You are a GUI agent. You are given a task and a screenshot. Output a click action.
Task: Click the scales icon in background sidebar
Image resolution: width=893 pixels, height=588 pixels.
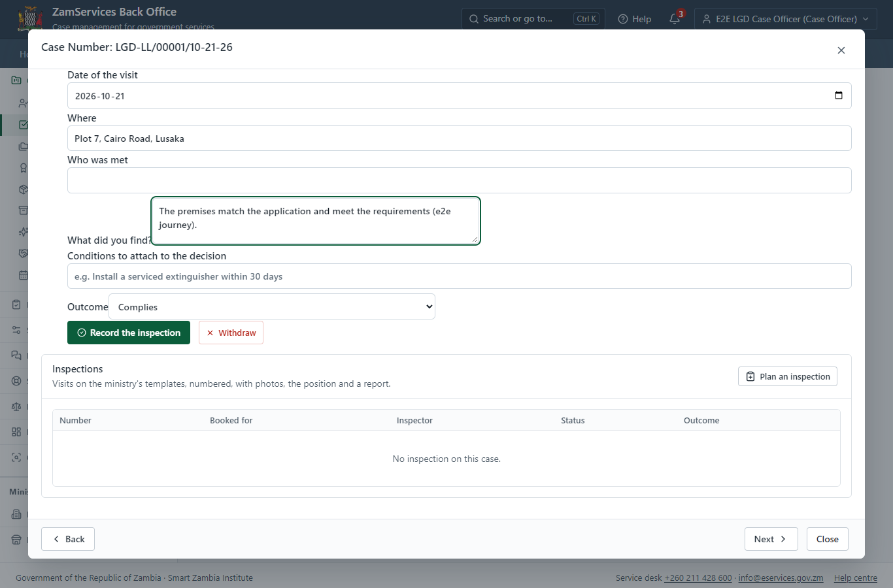click(16, 406)
